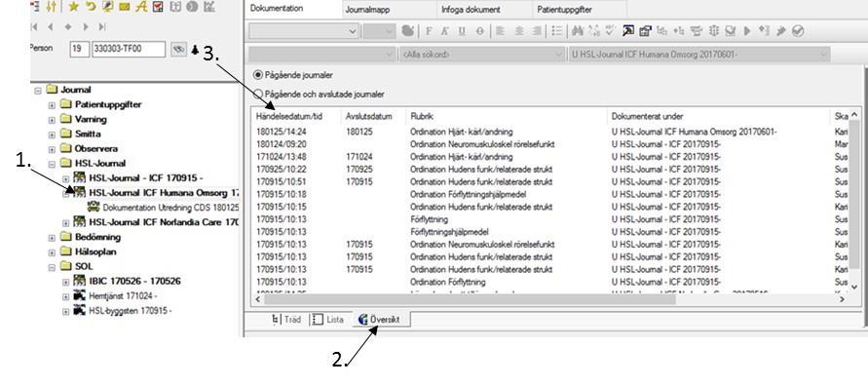Image resolution: width=868 pixels, height=386 pixels.
Task: Click the yellow sliders settings icon
Action: pyautogui.click(x=51, y=7)
